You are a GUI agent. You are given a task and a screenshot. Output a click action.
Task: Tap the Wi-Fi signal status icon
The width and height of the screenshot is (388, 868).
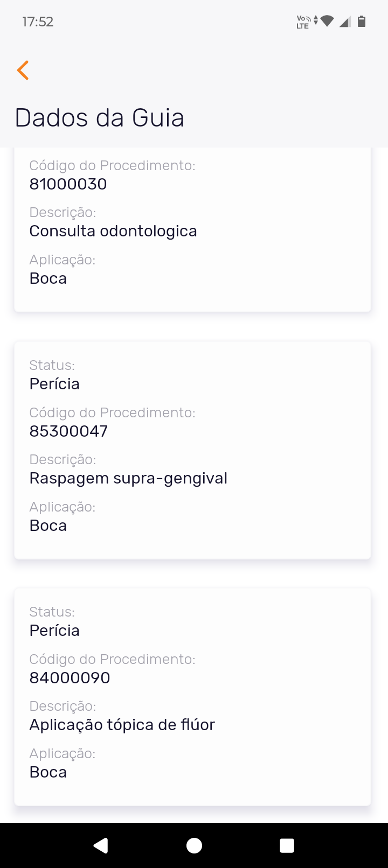point(327,22)
